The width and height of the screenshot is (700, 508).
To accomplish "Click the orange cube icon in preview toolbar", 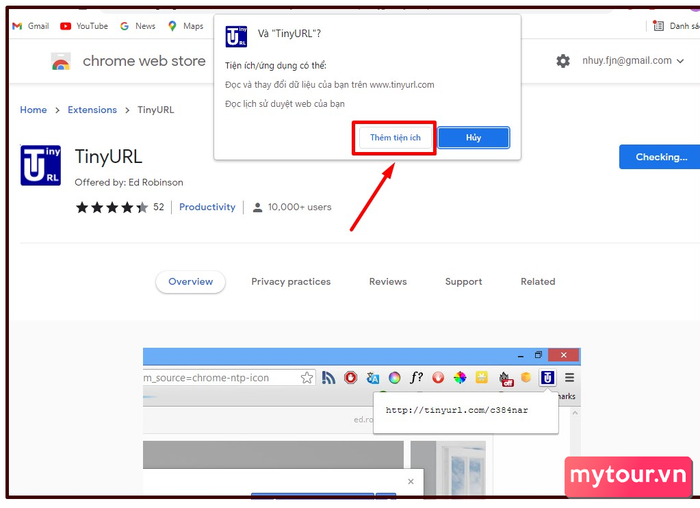I will (x=526, y=378).
